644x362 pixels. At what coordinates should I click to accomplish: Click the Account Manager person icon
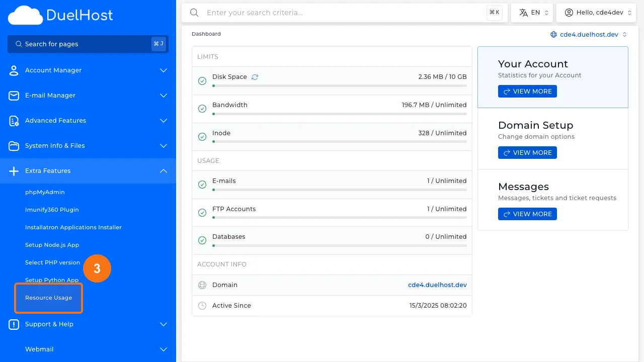[x=14, y=70]
